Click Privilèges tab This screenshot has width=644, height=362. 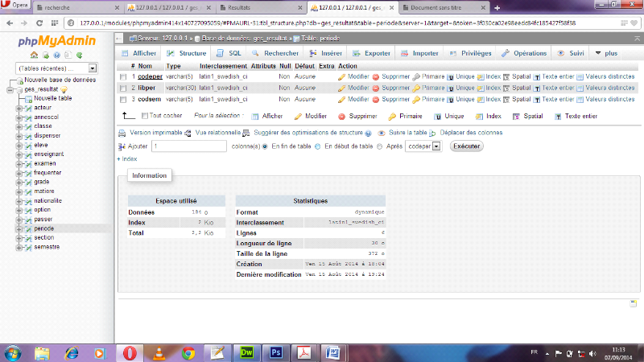470,53
